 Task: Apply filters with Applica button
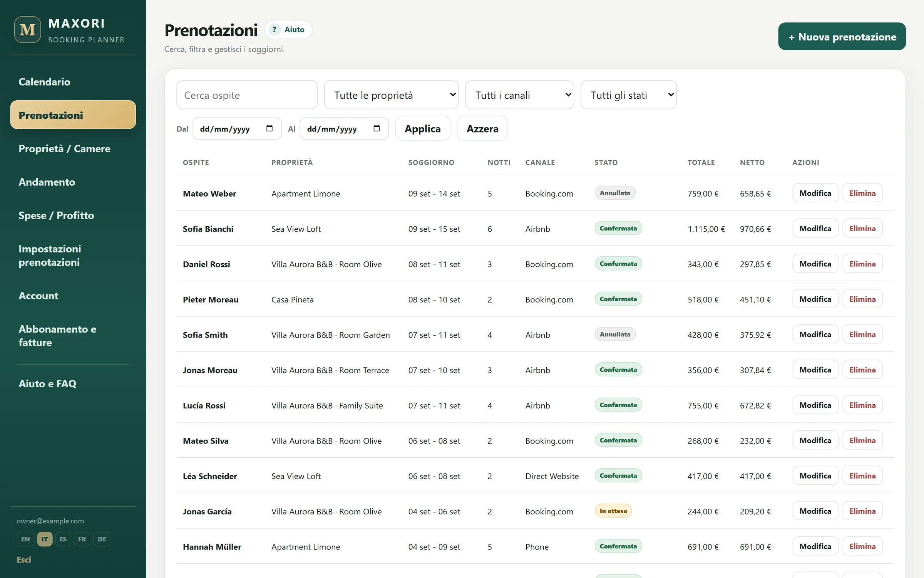pyautogui.click(x=422, y=128)
